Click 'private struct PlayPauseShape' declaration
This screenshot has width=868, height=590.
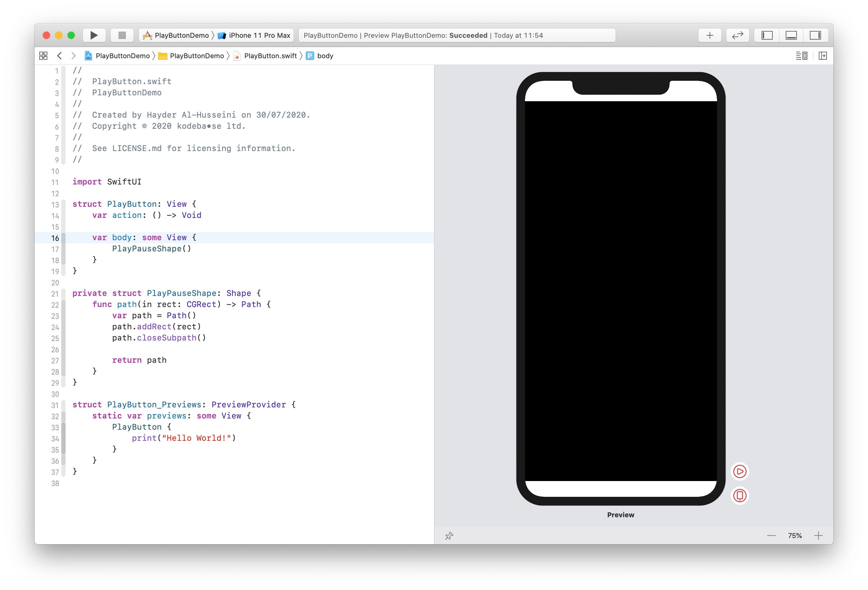[167, 293]
